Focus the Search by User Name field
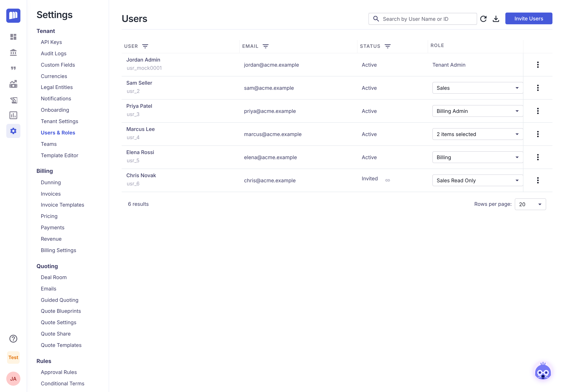565x392 pixels. point(422,19)
